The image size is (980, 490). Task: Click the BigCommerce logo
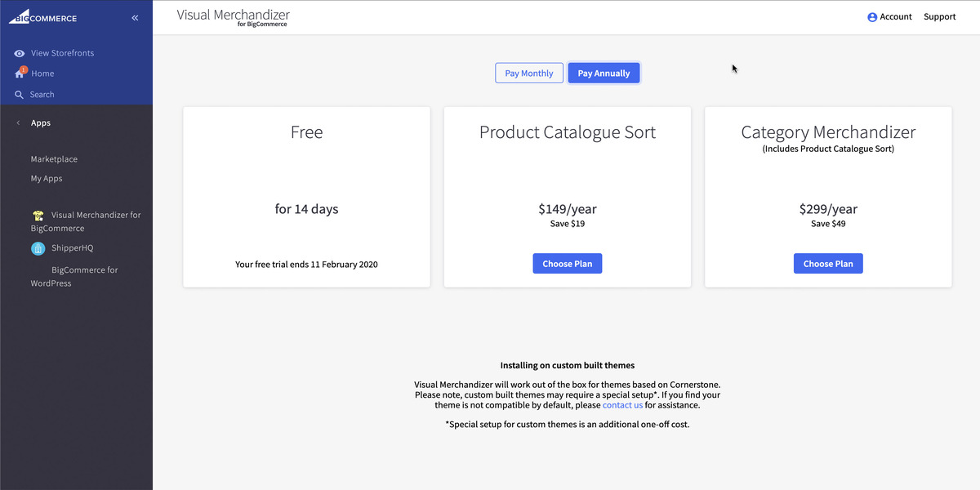coord(42,17)
